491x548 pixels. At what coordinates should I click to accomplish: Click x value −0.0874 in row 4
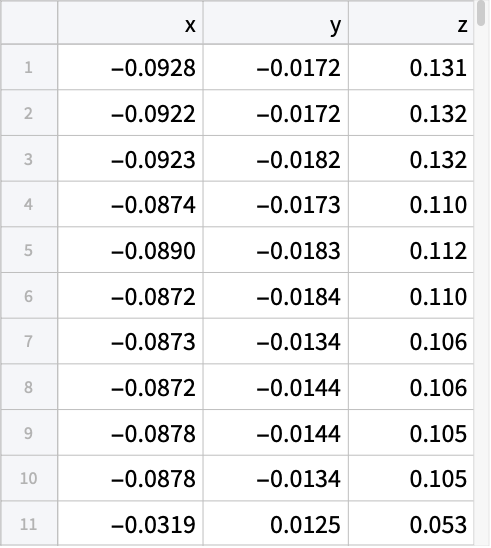point(153,205)
